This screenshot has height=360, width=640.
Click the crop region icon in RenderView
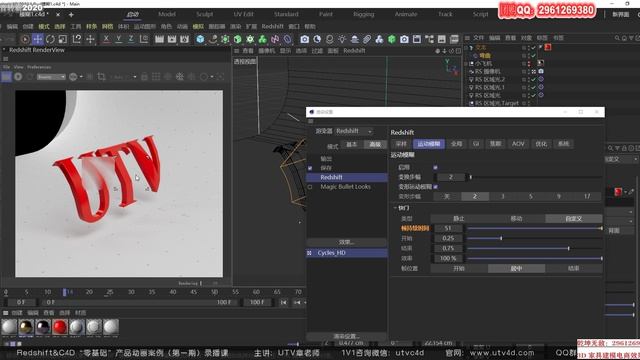click(101, 77)
